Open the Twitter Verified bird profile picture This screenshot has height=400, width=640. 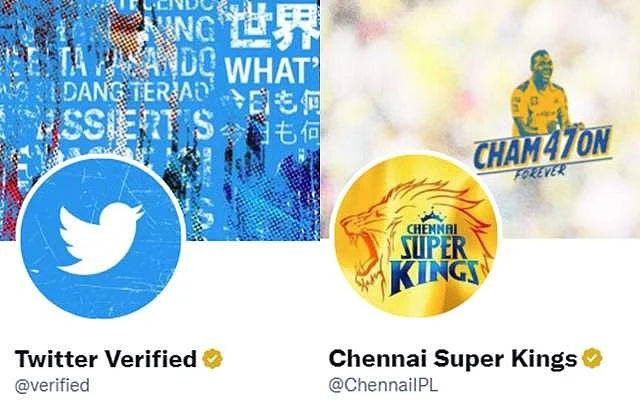(101, 238)
